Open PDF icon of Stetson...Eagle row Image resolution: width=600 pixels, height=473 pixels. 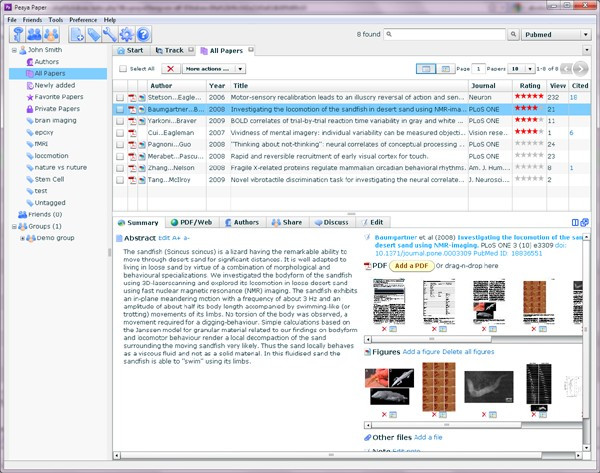tap(132, 98)
